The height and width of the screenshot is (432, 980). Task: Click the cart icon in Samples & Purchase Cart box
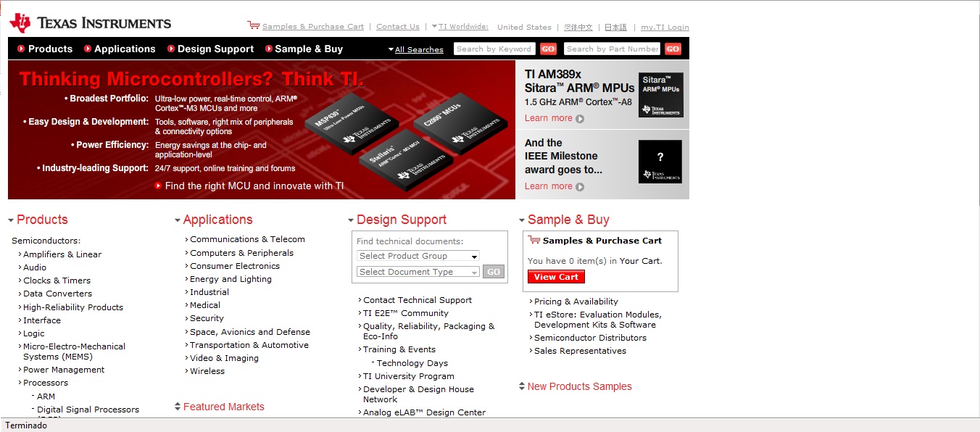[x=534, y=240]
